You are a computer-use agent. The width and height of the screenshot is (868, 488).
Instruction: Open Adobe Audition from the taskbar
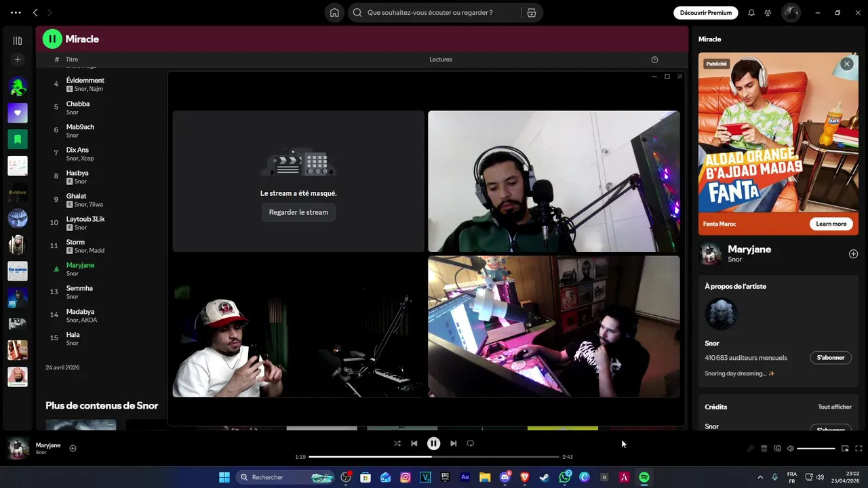coord(465,477)
